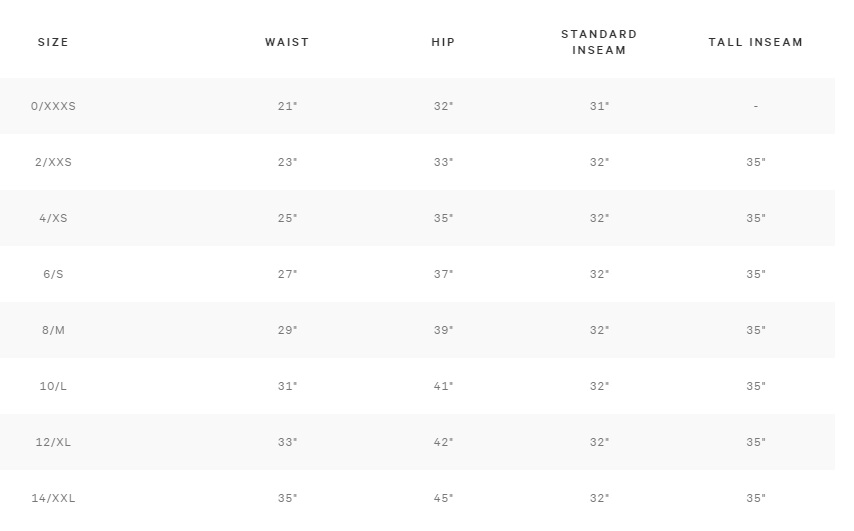Click the 12/XL size label
854x531 pixels.
tap(53, 442)
